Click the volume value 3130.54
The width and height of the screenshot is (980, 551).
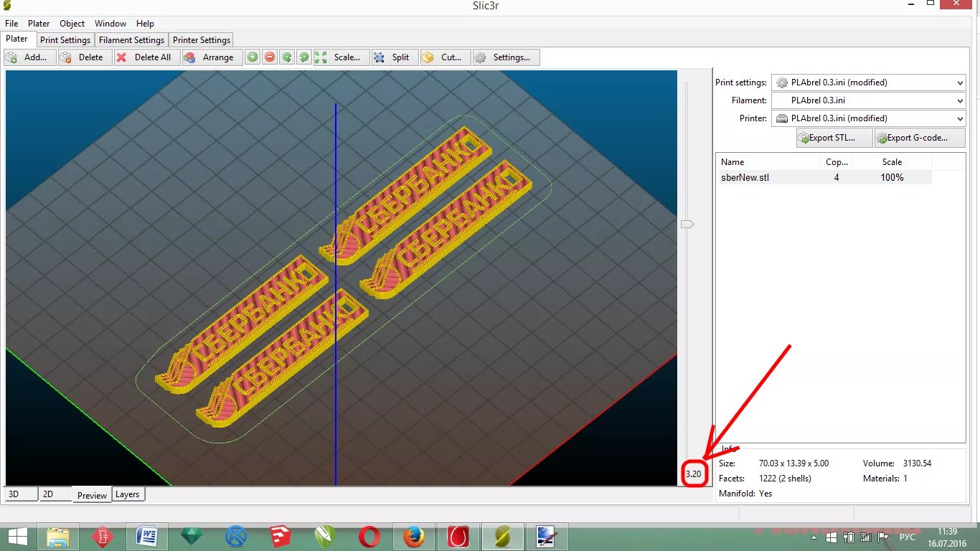pyautogui.click(x=917, y=463)
